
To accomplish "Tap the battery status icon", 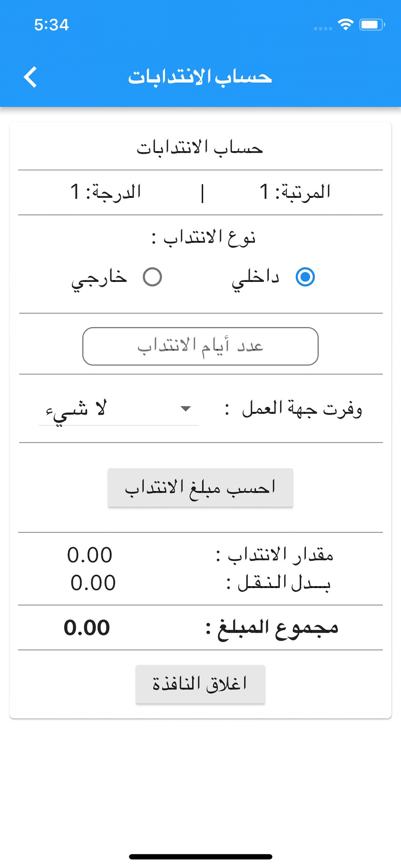I will [372, 24].
